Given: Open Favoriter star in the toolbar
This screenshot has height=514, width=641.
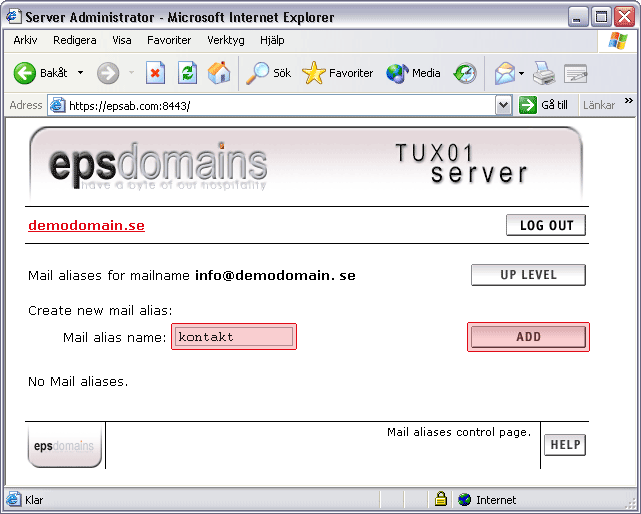Looking at the screenshot, I should click(x=338, y=73).
